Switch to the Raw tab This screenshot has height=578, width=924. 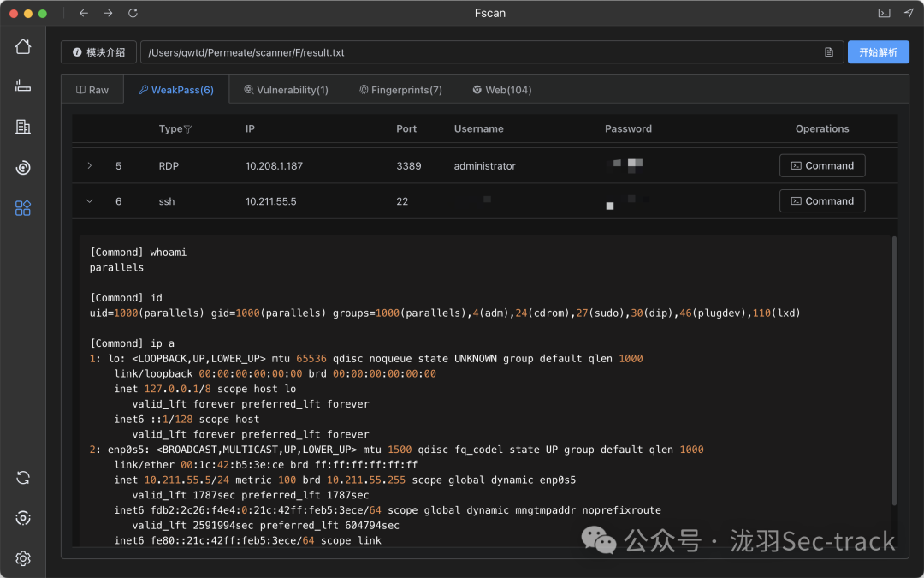(x=92, y=90)
